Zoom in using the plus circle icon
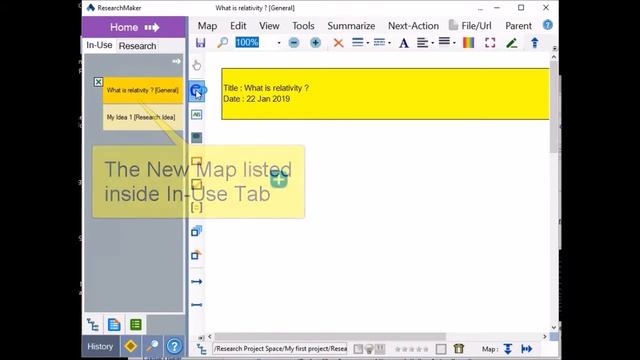The height and width of the screenshot is (360, 640). point(315,42)
